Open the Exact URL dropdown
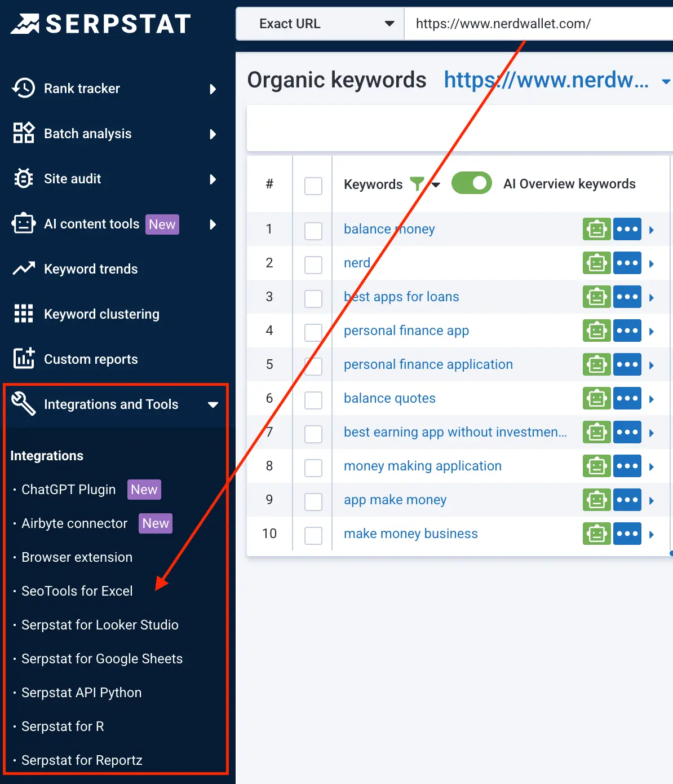The image size is (673, 784). pyautogui.click(x=320, y=24)
